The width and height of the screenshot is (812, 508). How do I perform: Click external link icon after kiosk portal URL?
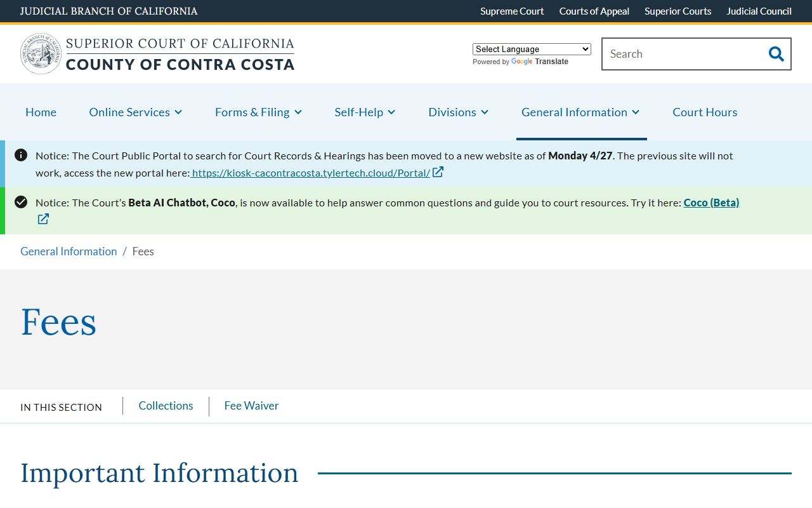coord(438,172)
